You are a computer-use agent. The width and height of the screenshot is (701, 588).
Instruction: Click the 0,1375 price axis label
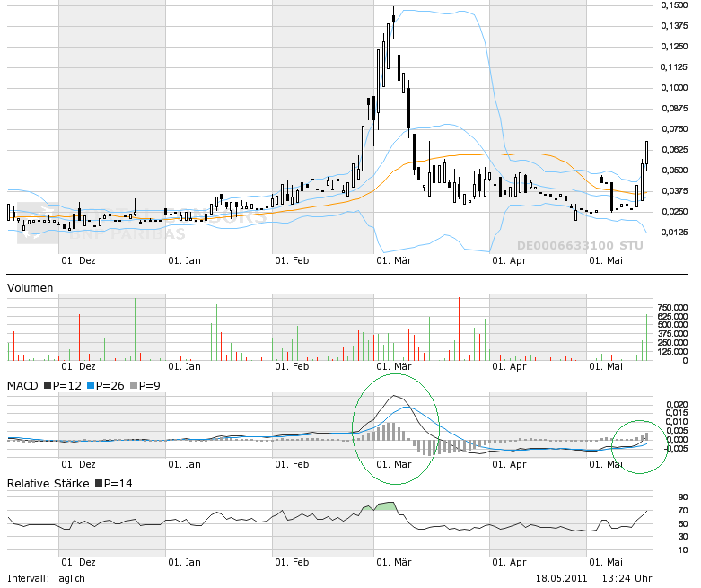[x=674, y=26]
